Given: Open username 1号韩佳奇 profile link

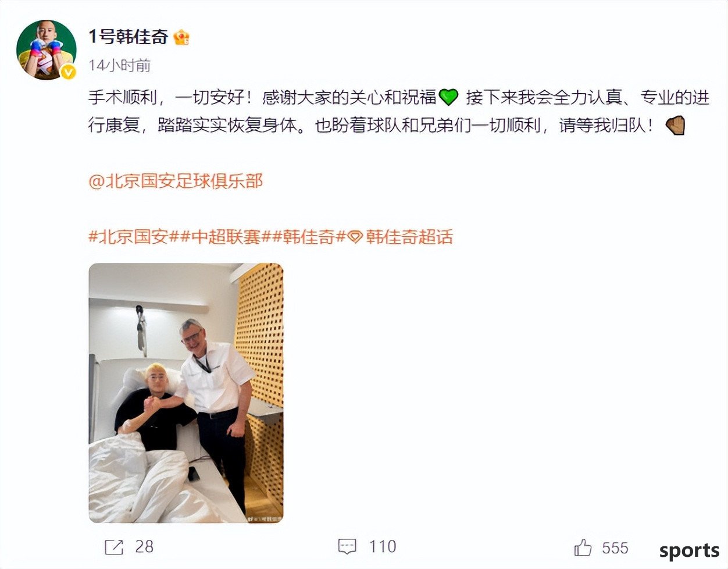Looking at the screenshot, I should click(128, 37).
